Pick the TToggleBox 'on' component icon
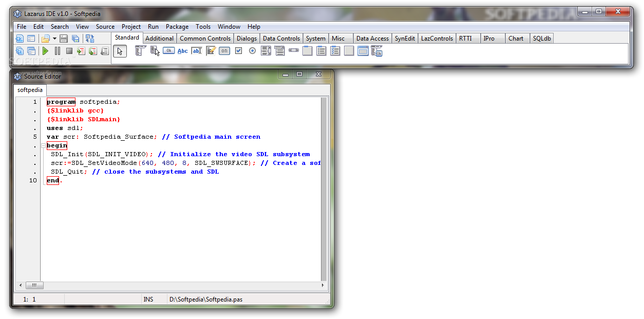This screenshot has width=644, height=319. coord(224,50)
